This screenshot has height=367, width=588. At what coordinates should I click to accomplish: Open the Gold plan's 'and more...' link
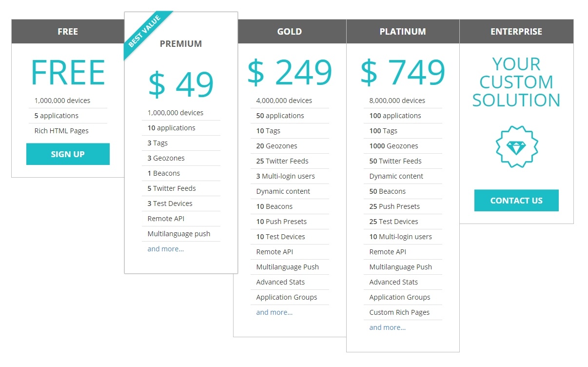point(274,312)
